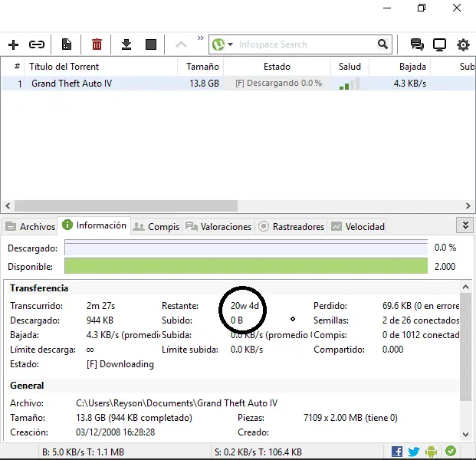Click the Add Torrent plus icon
476x460 pixels.
tap(13, 44)
